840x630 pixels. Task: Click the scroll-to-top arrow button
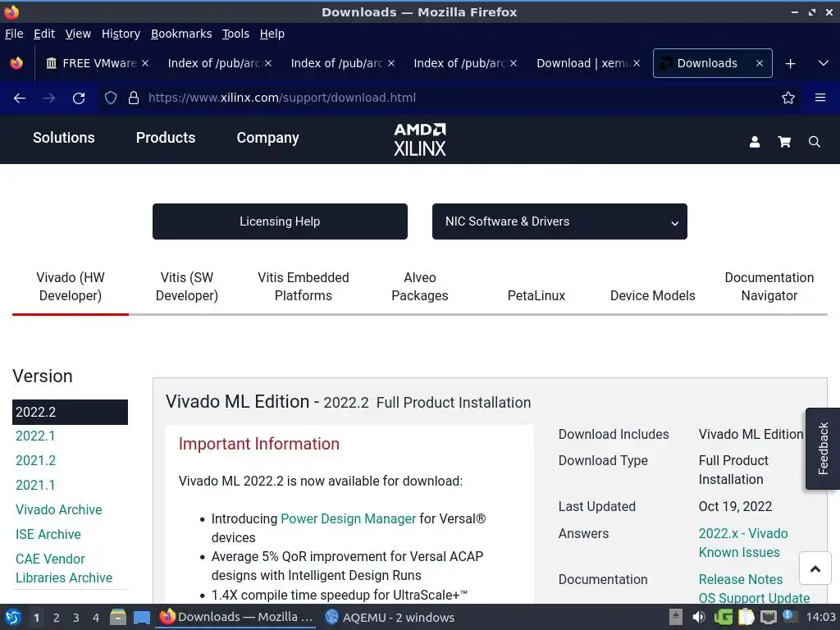[x=815, y=568]
